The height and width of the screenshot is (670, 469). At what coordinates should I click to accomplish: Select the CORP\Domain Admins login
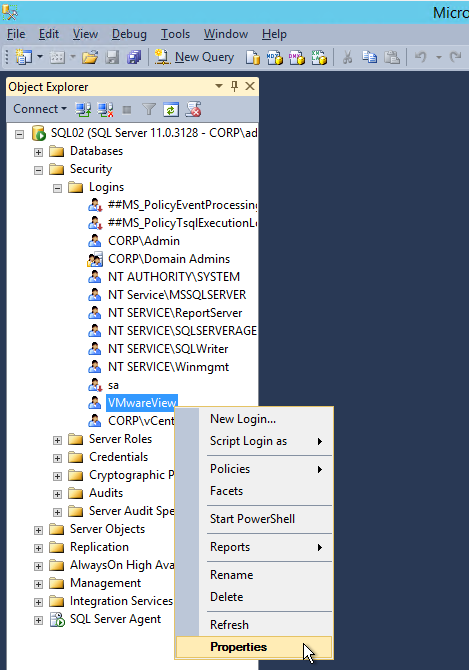[x=169, y=259]
